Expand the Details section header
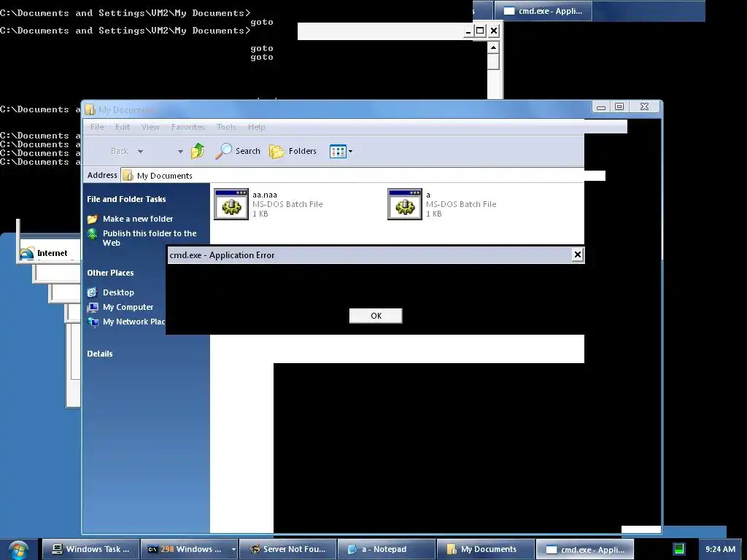The image size is (747, 560). (x=99, y=354)
